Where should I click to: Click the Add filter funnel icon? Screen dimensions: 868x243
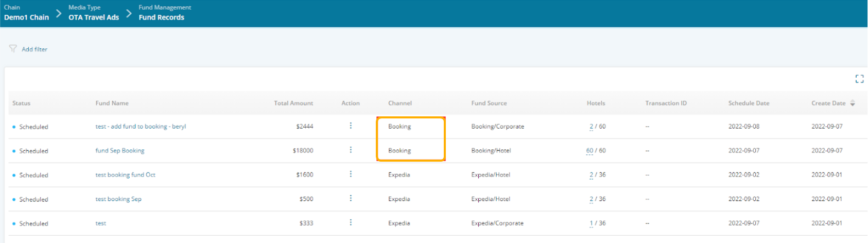[13, 49]
